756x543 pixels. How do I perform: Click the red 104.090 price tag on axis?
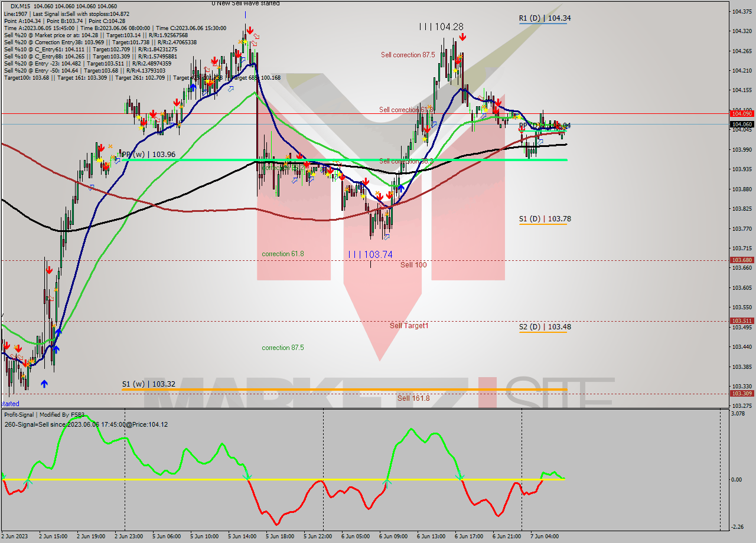tap(742, 113)
